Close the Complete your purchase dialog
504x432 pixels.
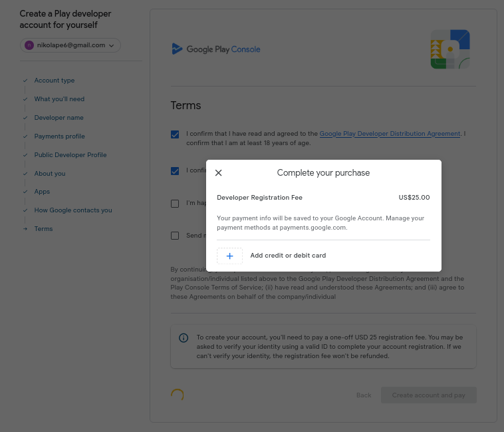click(x=219, y=173)
